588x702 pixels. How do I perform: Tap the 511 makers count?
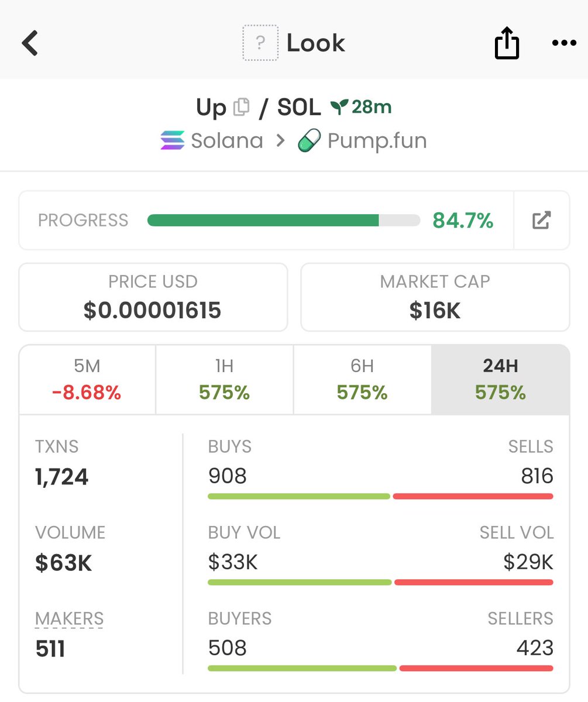50,648
